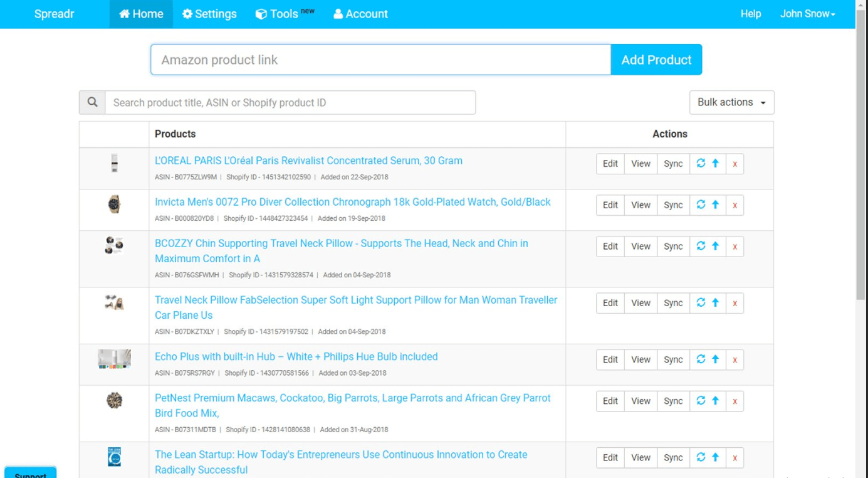The image size is (868, 478).
Task: Open the L'OREAL PARIS Revivalist Serum link
Action: pos(308,161)
